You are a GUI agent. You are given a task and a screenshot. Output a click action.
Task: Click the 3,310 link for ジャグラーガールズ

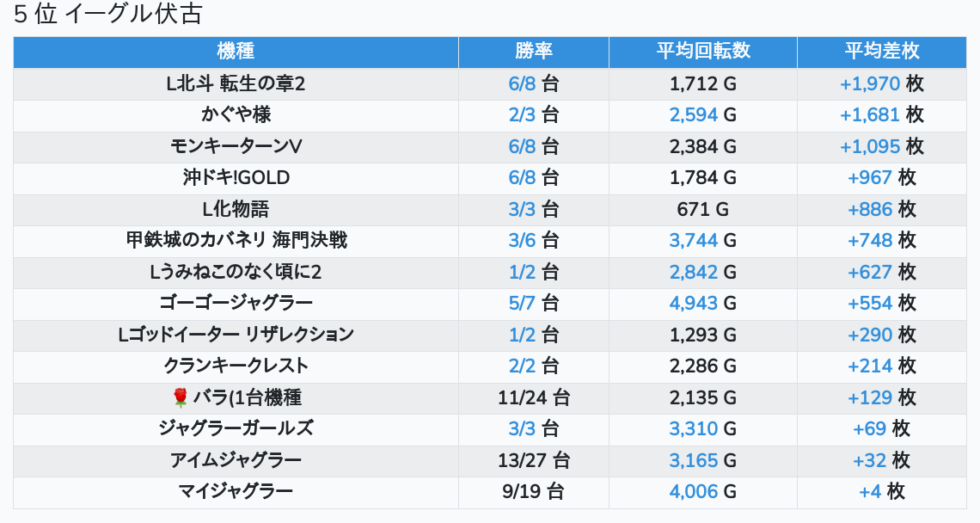pyautogui.click(x=694, y=428)
